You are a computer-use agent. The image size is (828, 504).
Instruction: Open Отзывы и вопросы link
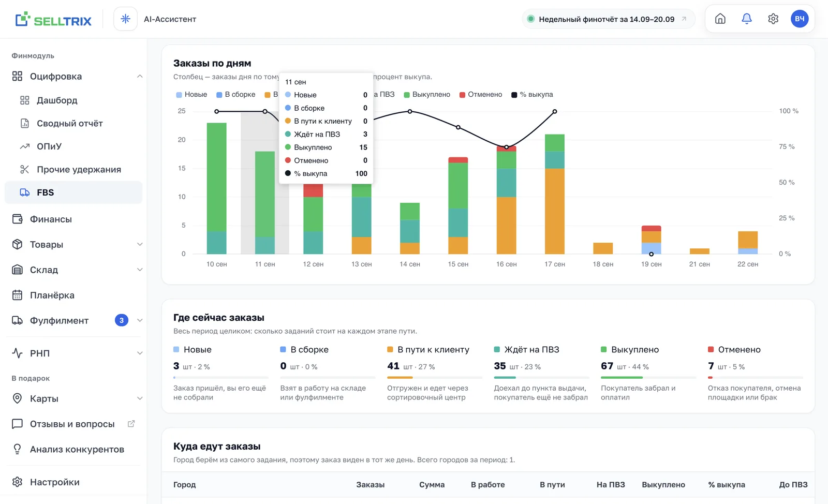click(x=72, y=424)
